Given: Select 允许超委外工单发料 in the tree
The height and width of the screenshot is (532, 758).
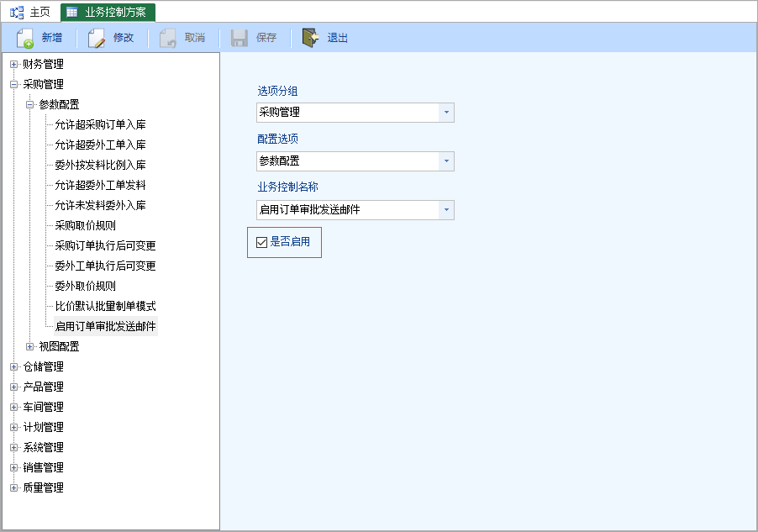Looking at the screenshot, I should (x=100, y=185).
